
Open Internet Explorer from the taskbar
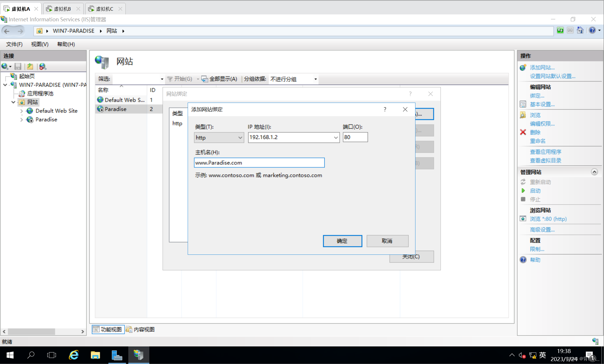(x=74, y=355)
